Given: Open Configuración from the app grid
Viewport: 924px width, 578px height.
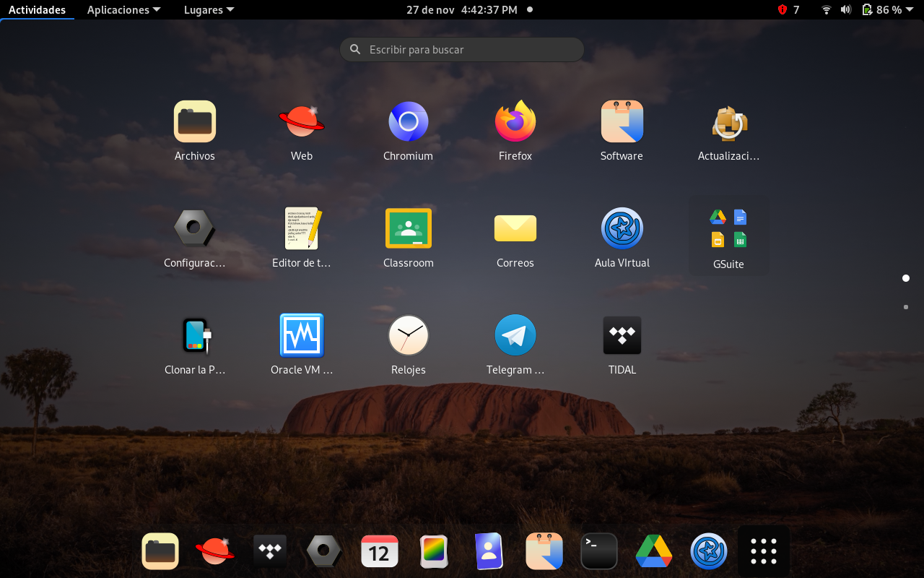Looking at the screenshot, I should [195, 228].
